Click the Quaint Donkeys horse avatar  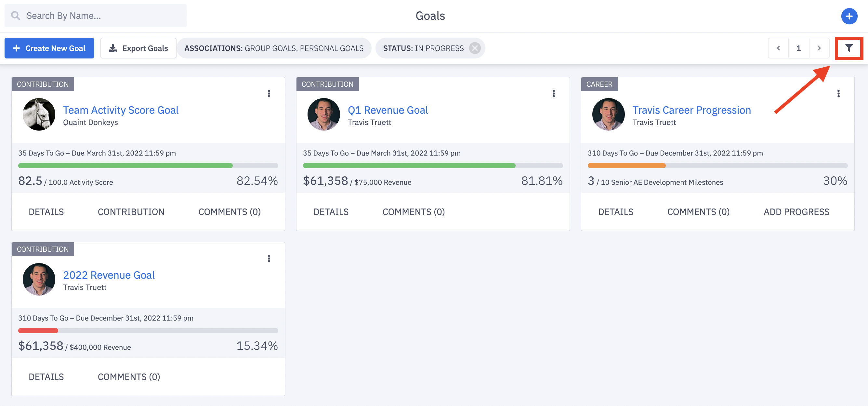click(x=39, y=114)
